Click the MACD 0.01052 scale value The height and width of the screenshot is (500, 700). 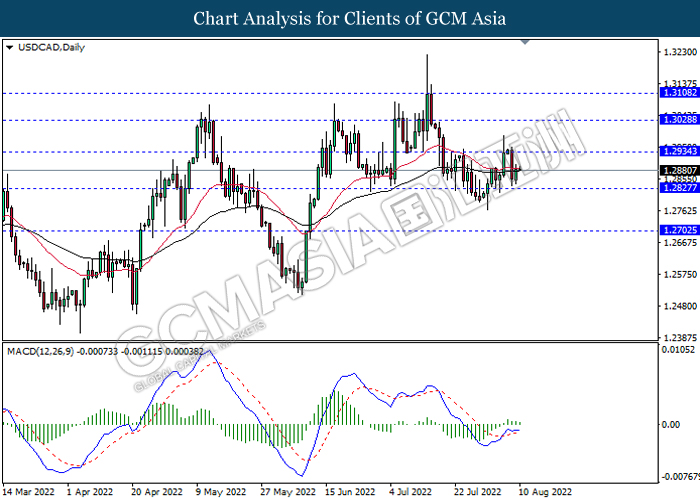pos(679,350)
